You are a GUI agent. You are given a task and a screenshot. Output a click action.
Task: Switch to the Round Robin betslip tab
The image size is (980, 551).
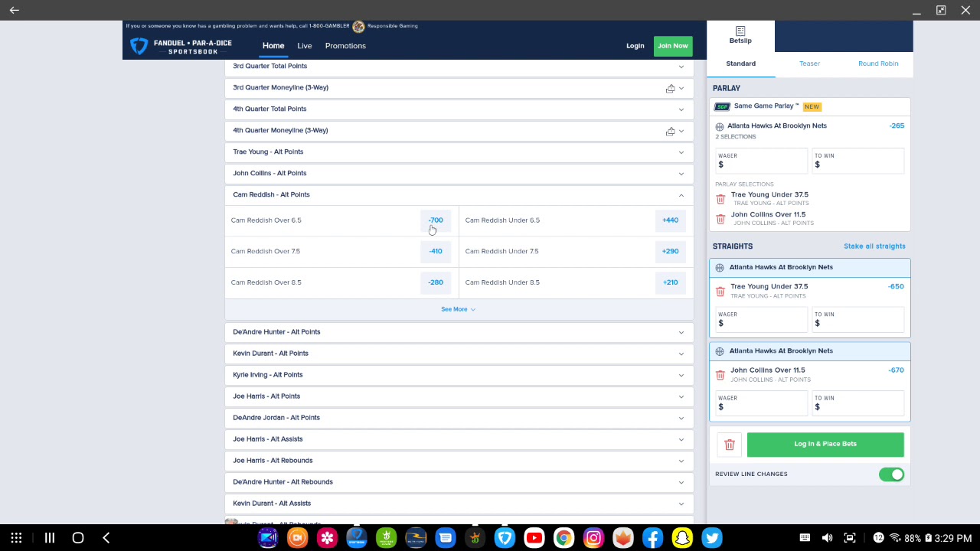pyautogui.click(x=878, y=64)
